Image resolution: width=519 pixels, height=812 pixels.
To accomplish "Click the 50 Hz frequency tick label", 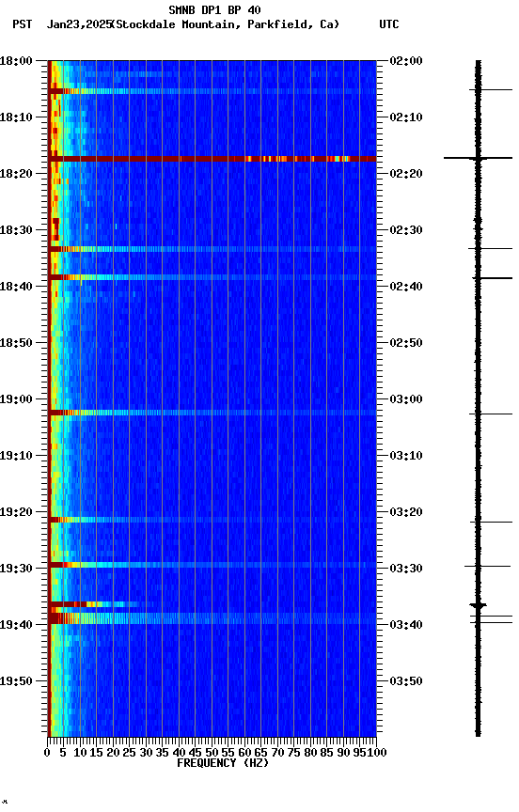I will 212,753.
